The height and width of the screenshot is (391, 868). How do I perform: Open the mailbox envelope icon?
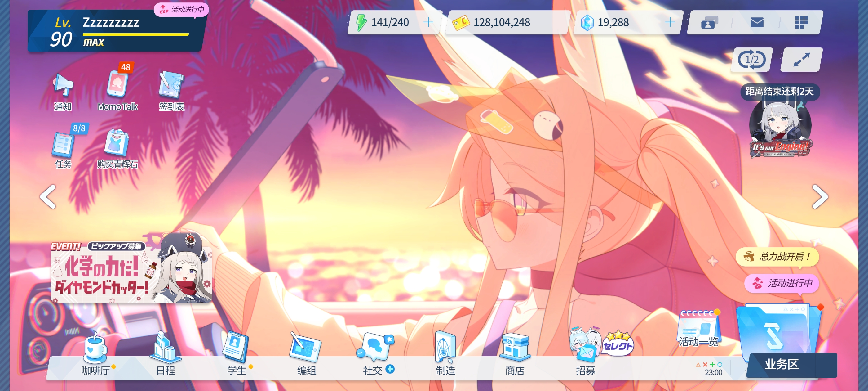757,22
